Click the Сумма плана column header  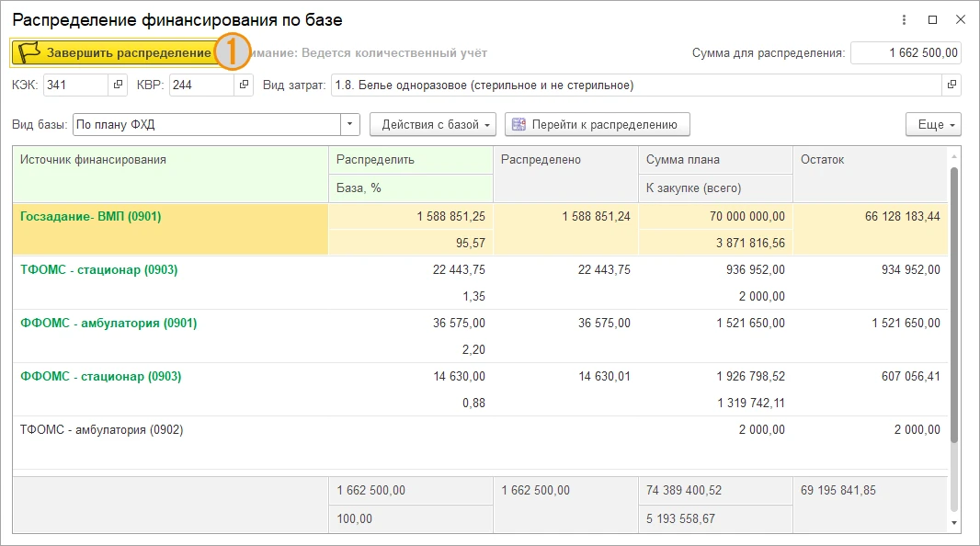click(x=715, y=160)
